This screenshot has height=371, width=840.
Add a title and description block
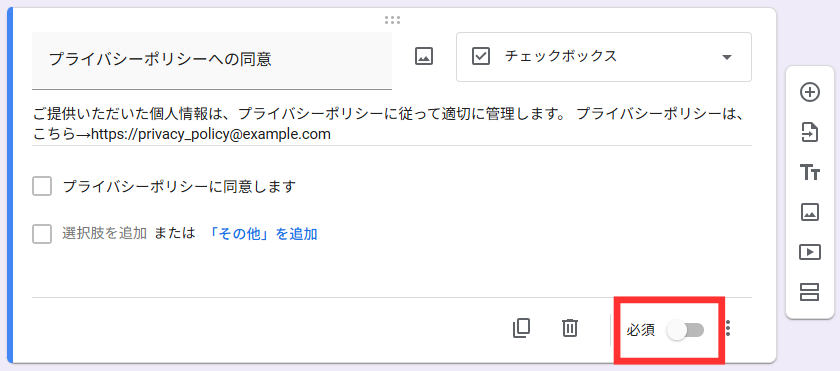tap(809, 172)
